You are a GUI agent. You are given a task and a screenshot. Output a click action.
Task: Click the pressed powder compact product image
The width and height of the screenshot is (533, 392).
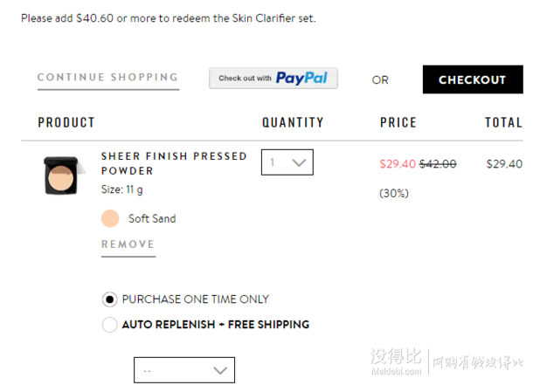click(x=63, y=175)
